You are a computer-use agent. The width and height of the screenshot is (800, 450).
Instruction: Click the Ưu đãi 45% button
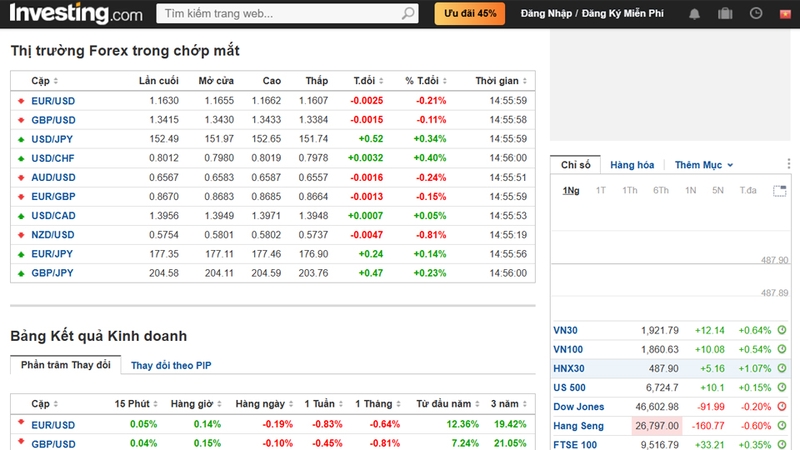tap(469, 14)
